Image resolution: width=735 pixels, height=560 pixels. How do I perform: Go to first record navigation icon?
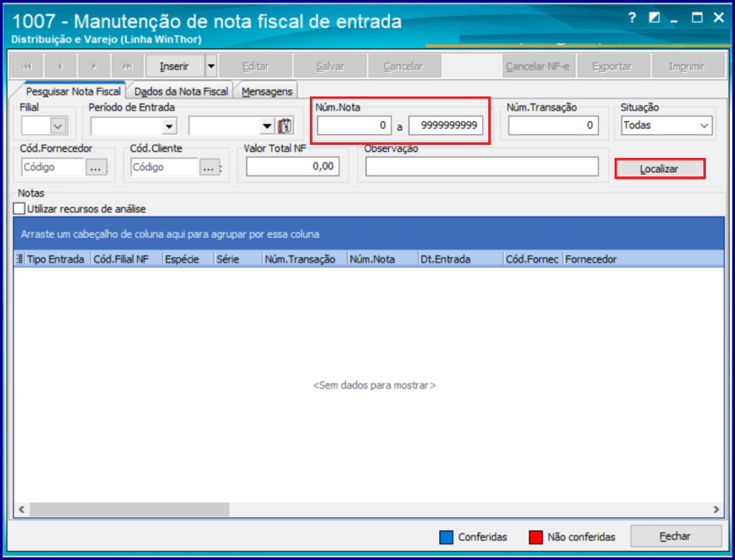pyautogui.click(x=26, y=66)
